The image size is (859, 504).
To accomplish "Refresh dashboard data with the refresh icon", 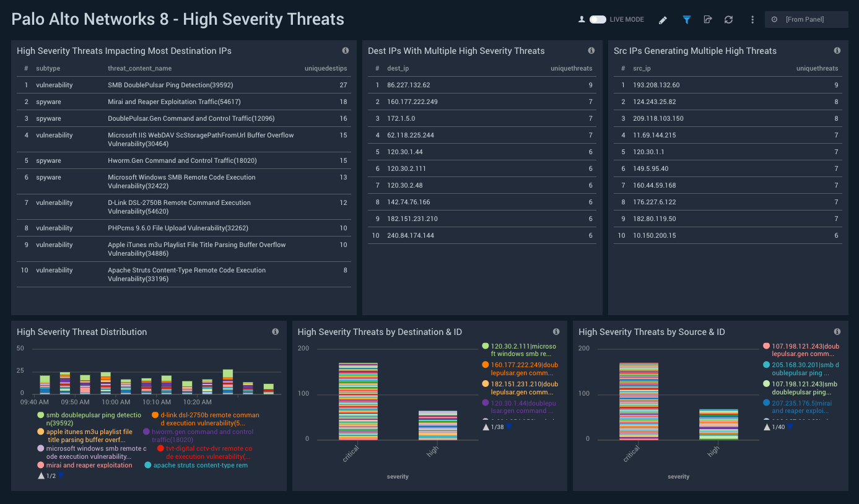I will pyautogui.click(x=728, y=19).
